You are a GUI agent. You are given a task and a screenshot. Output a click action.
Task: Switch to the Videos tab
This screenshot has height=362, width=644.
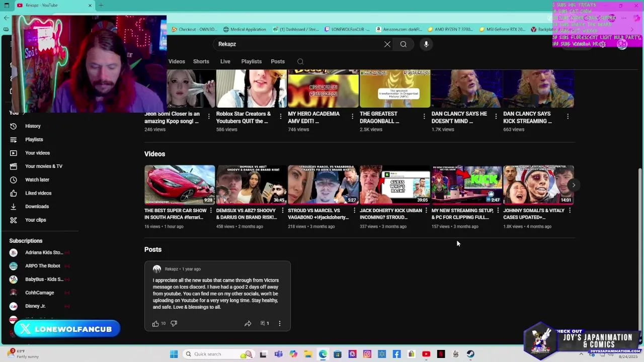click(x=177, y=61)
